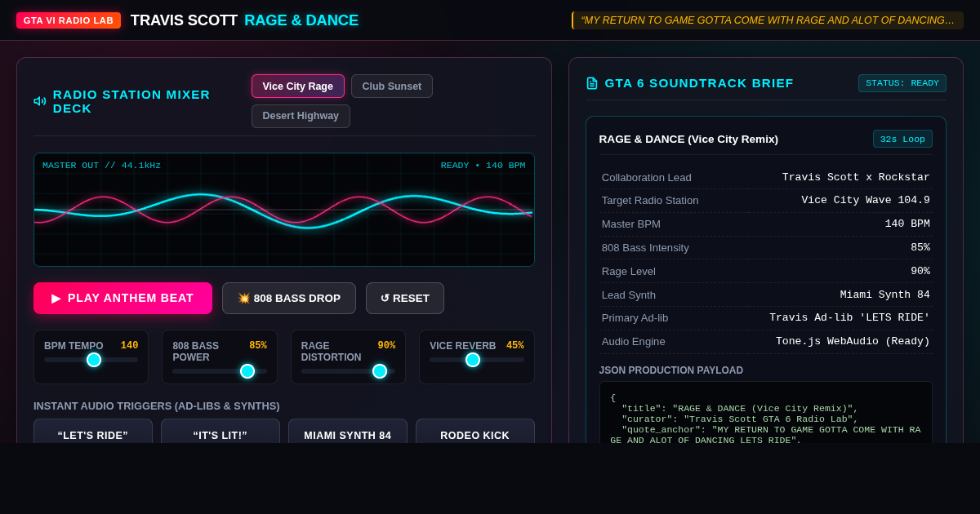
Task: Click the GTA VI Radio Lab badge
Action: pyautogui.click(x=69, y=20)
